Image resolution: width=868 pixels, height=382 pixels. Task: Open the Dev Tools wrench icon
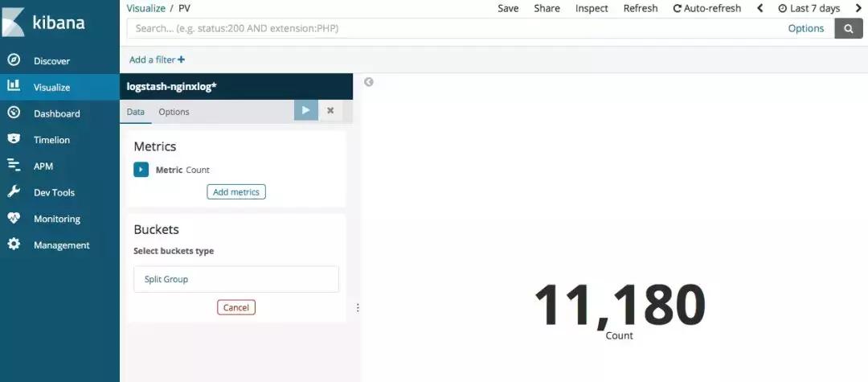pyautogui.click(x=14, y=191)
